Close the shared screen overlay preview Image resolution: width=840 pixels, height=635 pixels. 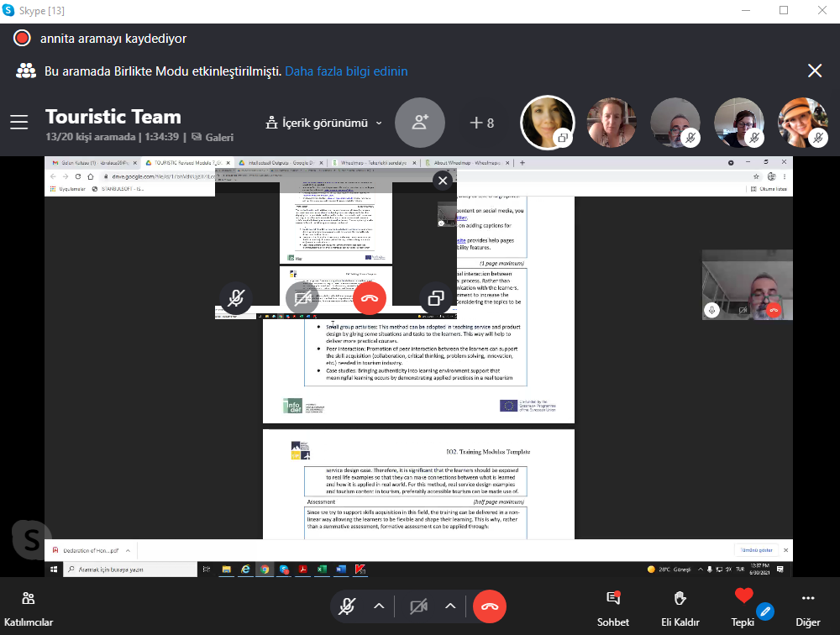tap(443, 181)
